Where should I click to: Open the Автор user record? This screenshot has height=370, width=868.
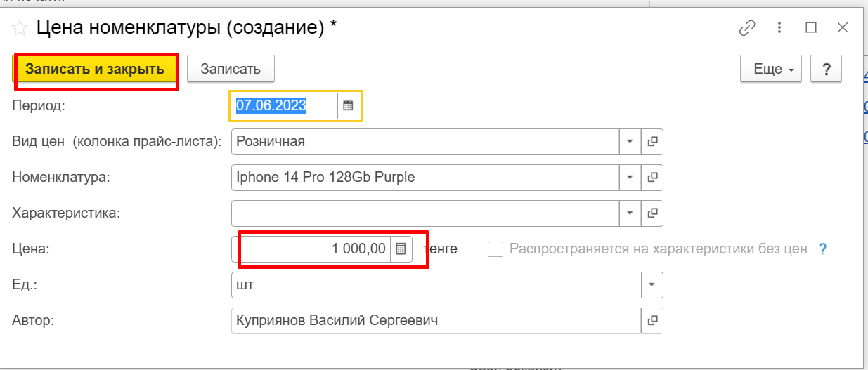click(652, 321)
